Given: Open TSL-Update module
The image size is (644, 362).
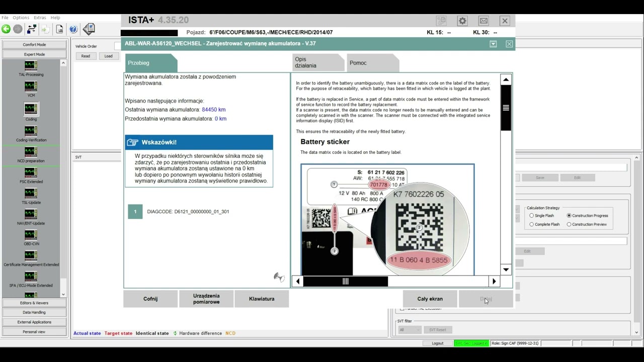Looking at the screenshot, I should (31, 196).
